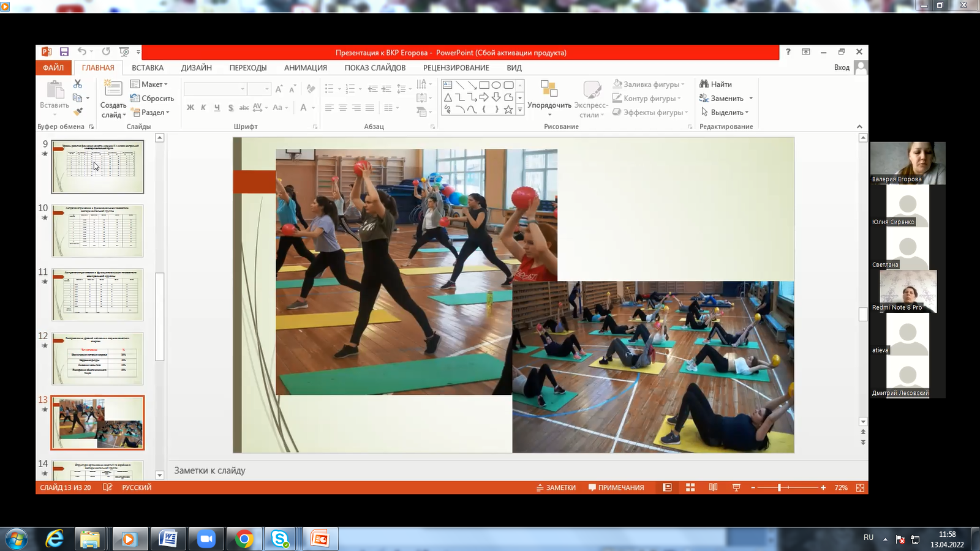The width and height of the screenshot is (980, 551).
Task: Toggle italic К formatting
Action: point(203,108)
